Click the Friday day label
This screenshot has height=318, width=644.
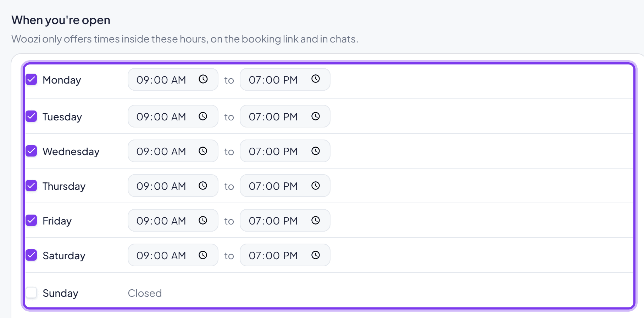(57, 221)
